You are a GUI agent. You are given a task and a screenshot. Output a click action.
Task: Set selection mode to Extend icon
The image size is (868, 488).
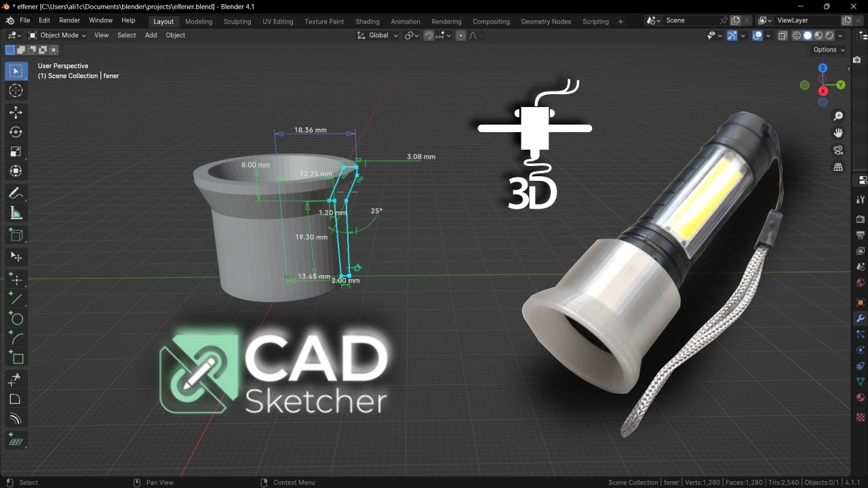[21, 49]
